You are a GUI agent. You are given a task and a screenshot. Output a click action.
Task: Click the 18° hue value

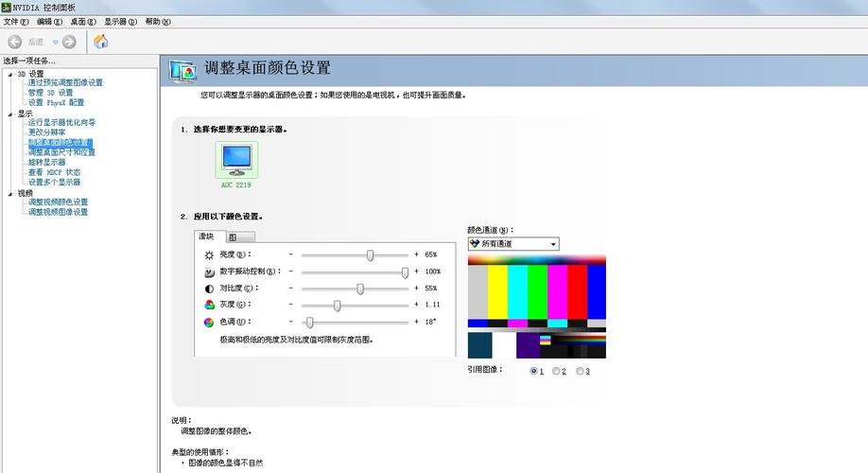click(430, 322)
